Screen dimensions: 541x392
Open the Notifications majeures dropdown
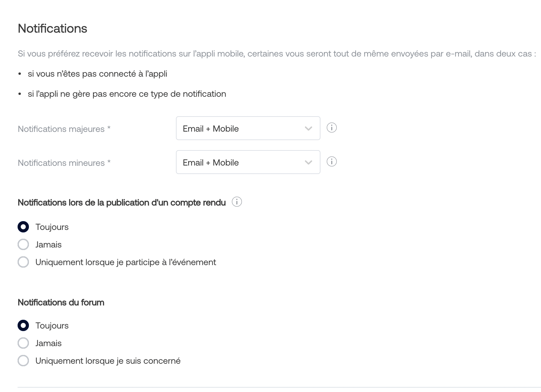pos(248,128)
